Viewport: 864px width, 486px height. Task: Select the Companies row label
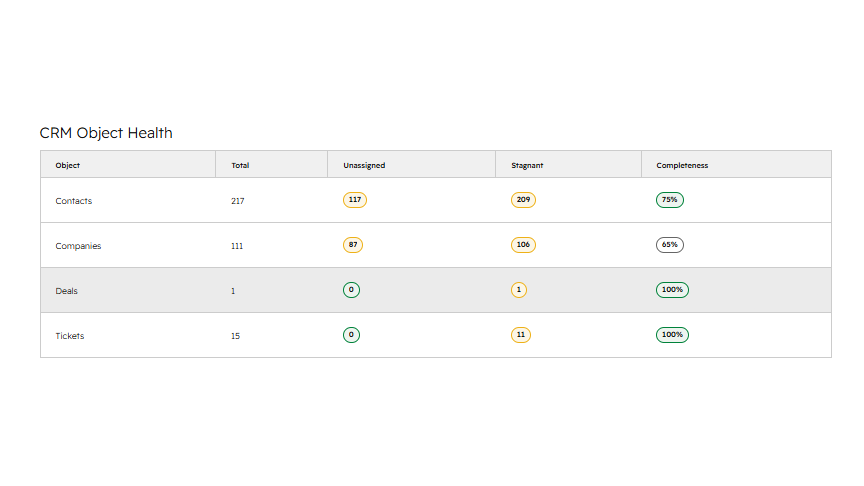pos(78,246)
